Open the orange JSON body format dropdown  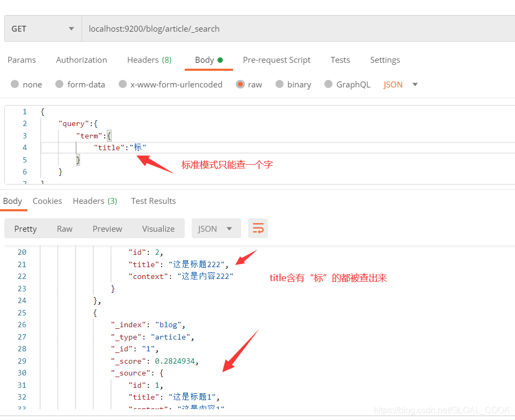[401, 84]
